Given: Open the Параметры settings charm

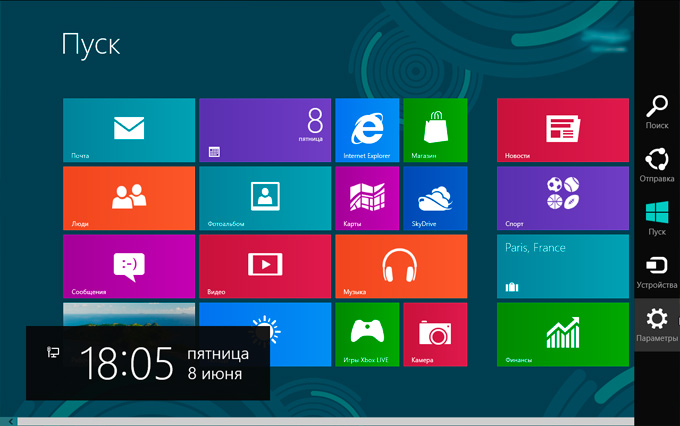Looking at the screenshot, I should click(657, 325).
